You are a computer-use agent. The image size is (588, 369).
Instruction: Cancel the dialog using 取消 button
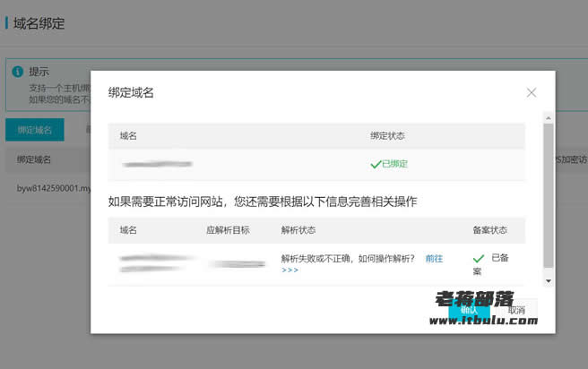coord(516,310)
